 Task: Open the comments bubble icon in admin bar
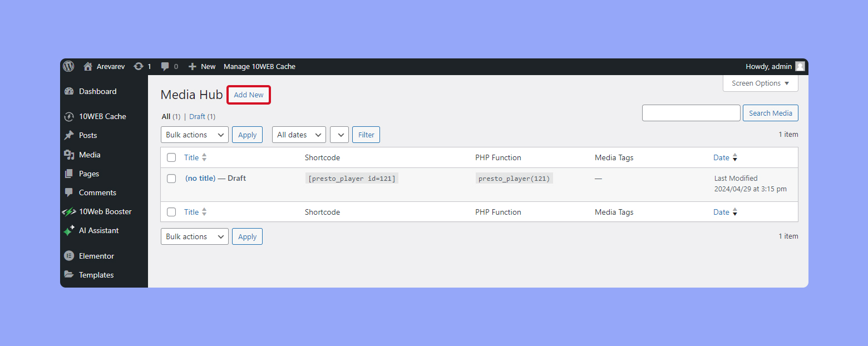click(165, 66)
